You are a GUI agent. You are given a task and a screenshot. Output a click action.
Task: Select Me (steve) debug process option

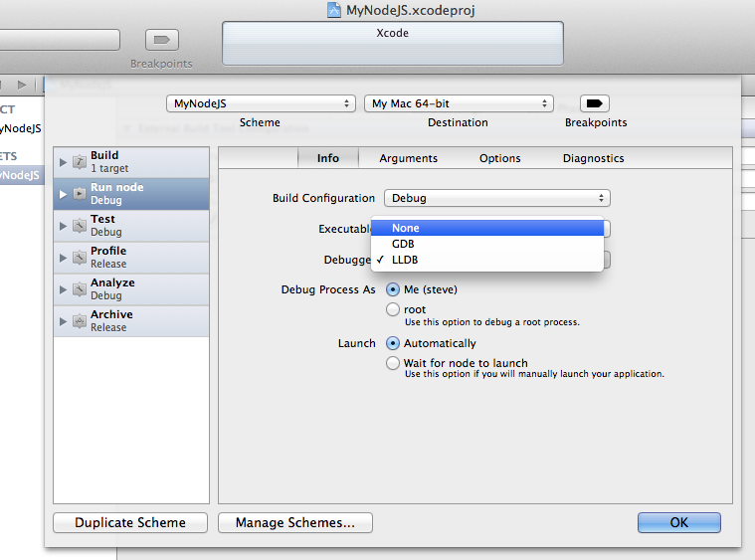click(x=393, y=289)
